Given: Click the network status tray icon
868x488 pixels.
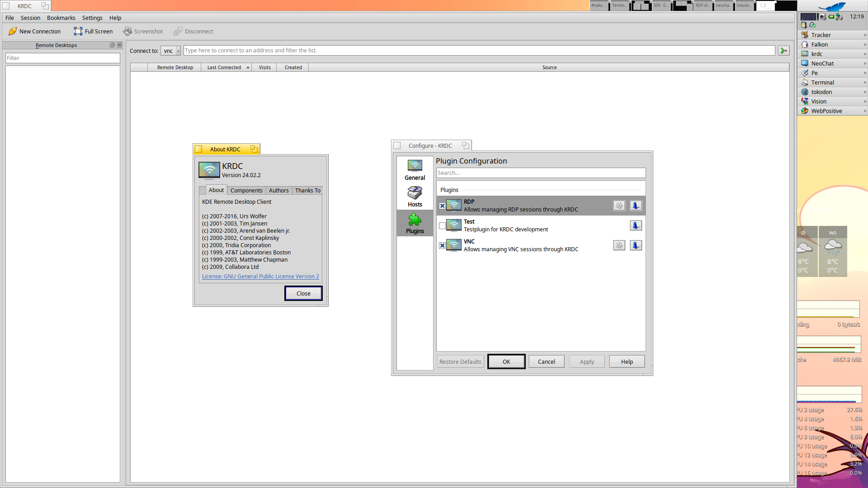Looking at the screenshot, I should pos(839,17).
